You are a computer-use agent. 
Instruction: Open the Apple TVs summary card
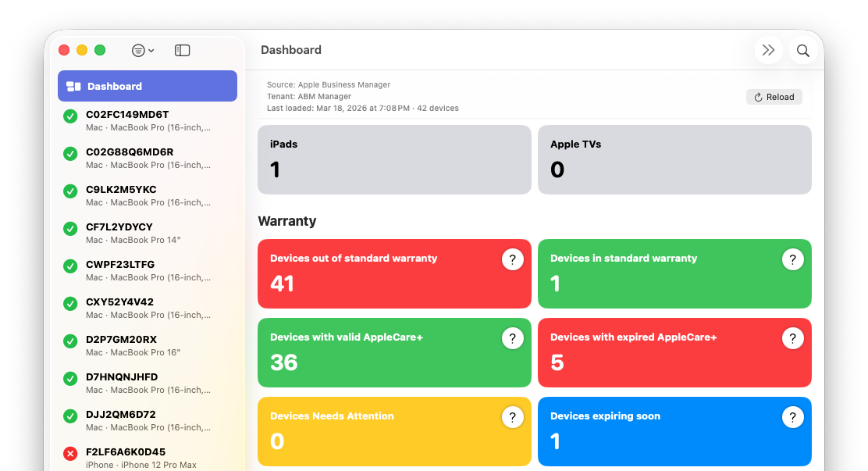point(674,160)
